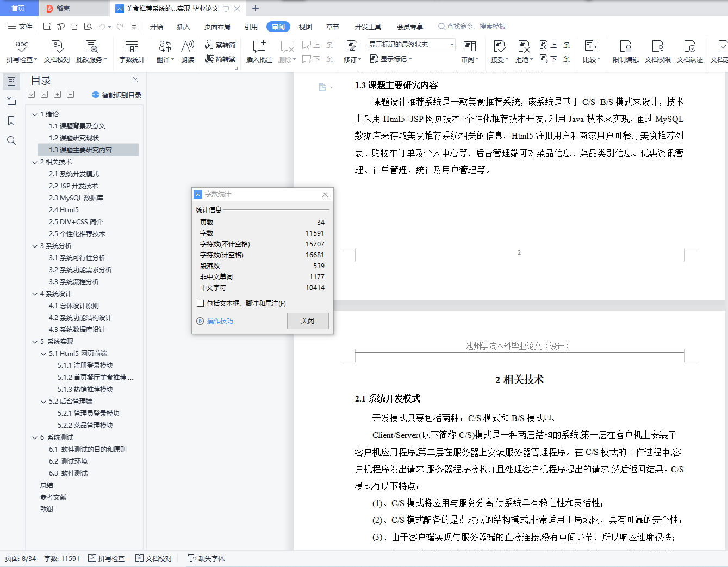Click 页面: 8/34 in status bar
This screenshot has width=728, height=567.
coord(21,558)
